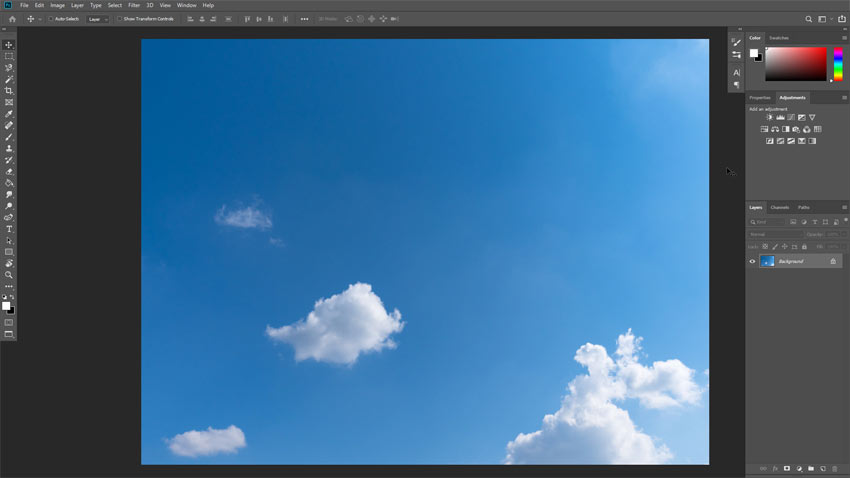The height and width of the screenshot is (478, 850).
Task: Open the Brush Settings collapsed panel icon
Action: click(736, 42)
